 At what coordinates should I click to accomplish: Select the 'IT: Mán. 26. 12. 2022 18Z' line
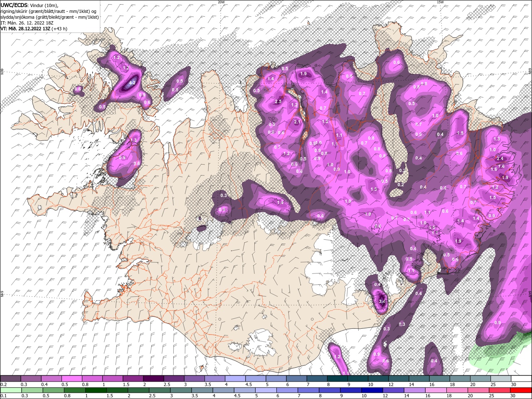click(x=28, y=23)
